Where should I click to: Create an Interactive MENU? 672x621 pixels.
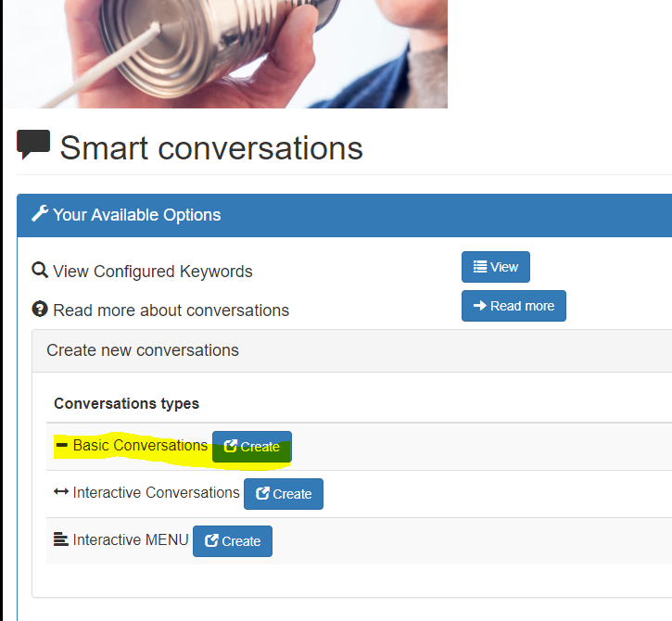233,541
